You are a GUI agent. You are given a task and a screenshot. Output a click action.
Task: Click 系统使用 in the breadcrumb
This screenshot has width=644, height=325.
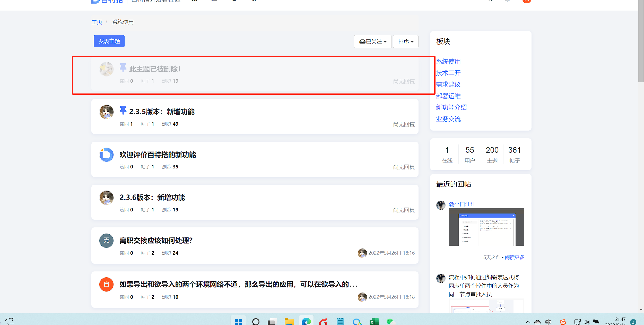123,22
